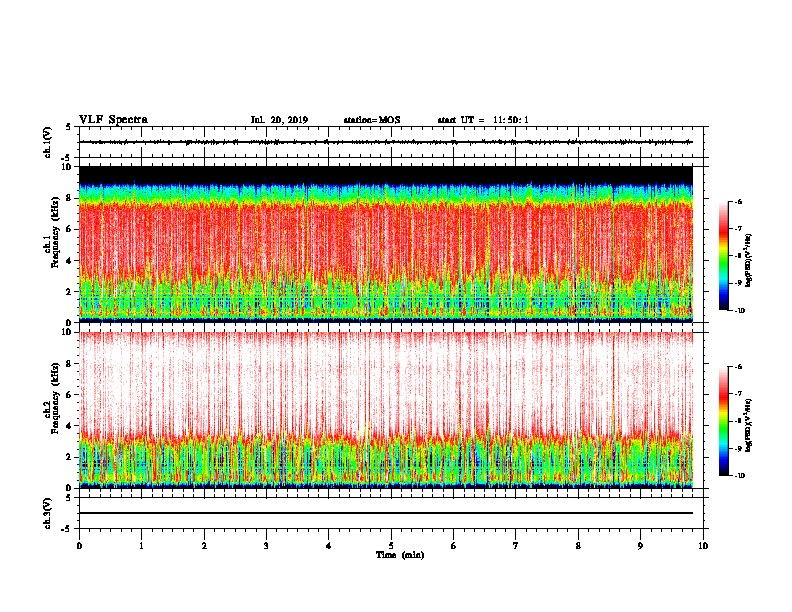Click the time axis tick label "3"
792x612 pixels.
pos(266,546)
